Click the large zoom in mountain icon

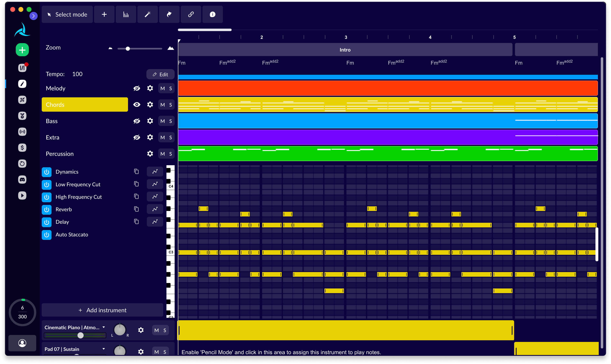pos(171,48)
